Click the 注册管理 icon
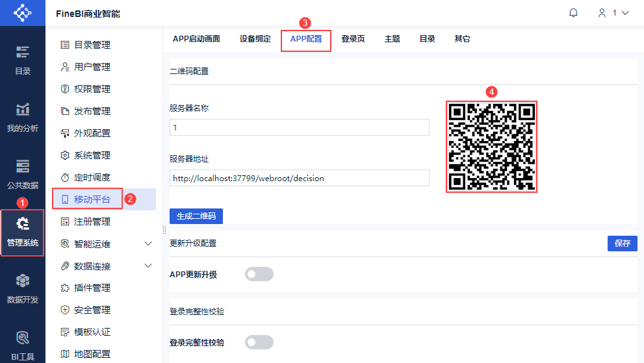644x363 pixels. (x=65, y=221)
